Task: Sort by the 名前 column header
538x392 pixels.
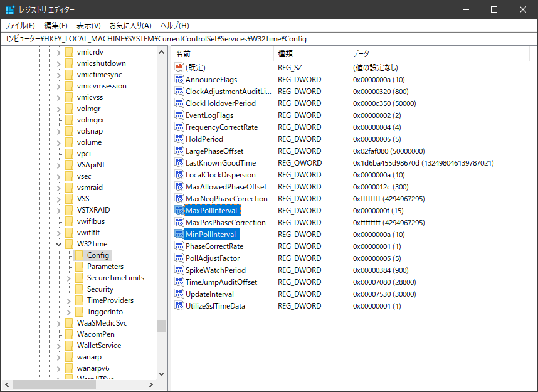Action: pyautogui.click(x=223, y=53)
